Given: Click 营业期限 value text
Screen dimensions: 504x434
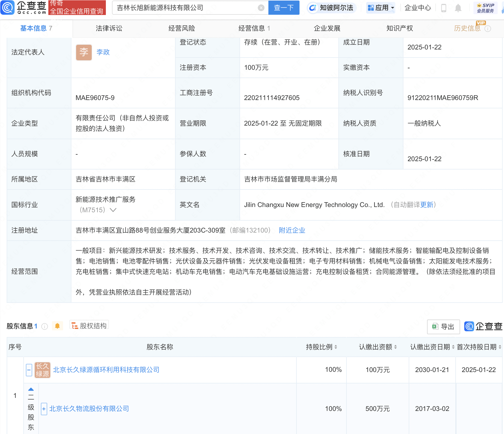Looking at the screenshot, I should tap(283, 123).
